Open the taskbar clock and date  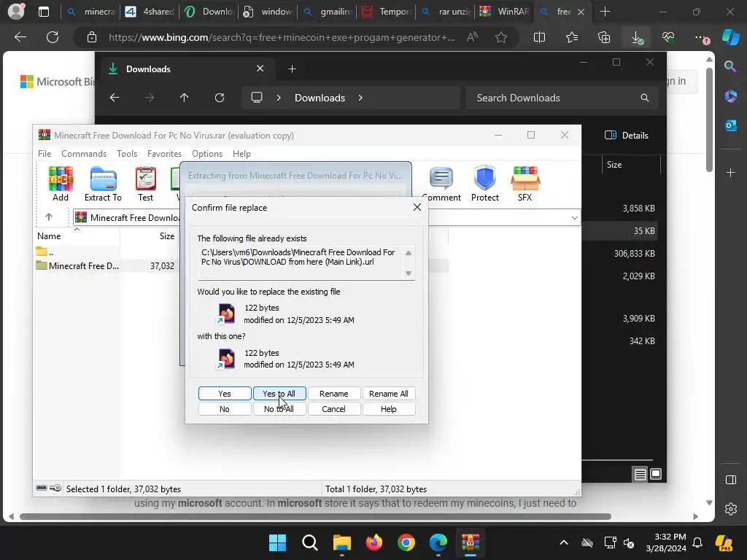coord(666,542)
